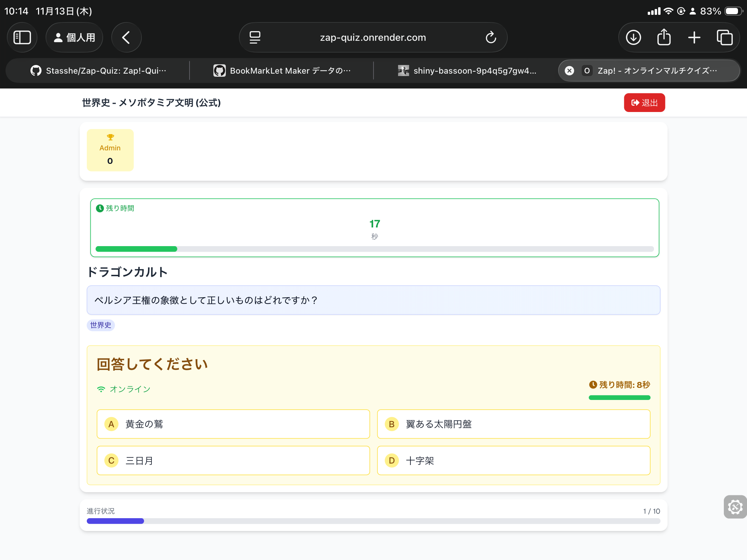Click the zap-quiz.onrender.com address field
Screen dimensions: 747x560
coord(373,37)
